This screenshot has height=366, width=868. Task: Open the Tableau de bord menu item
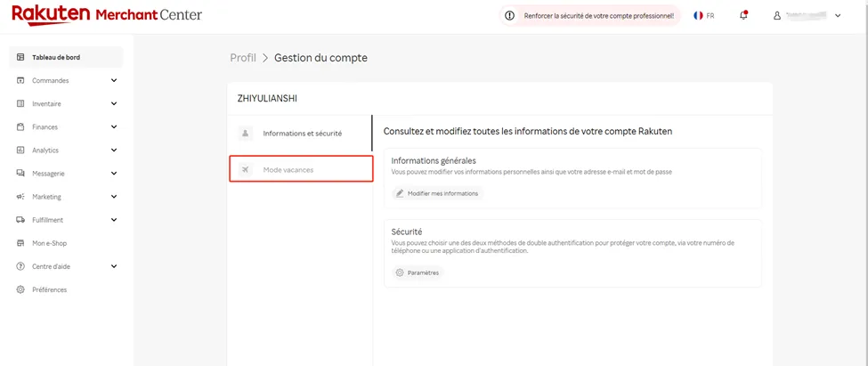pos(66,57)
